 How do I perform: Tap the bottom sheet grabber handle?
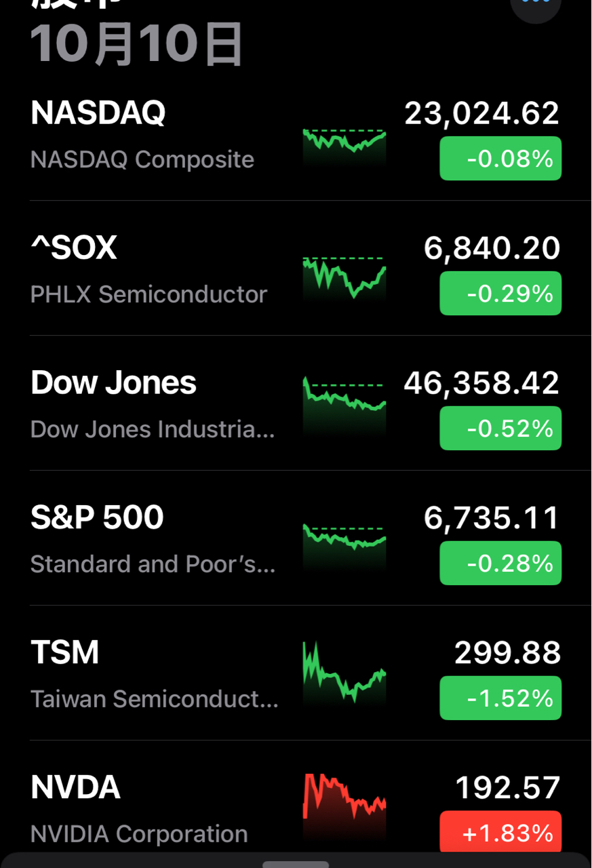pos(296,864)
